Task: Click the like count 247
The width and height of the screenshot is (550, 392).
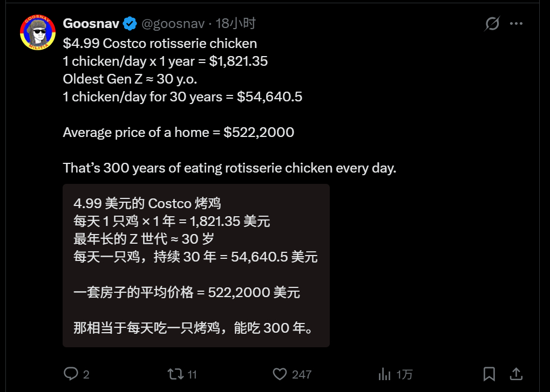Action: click(x=302, y=374)
